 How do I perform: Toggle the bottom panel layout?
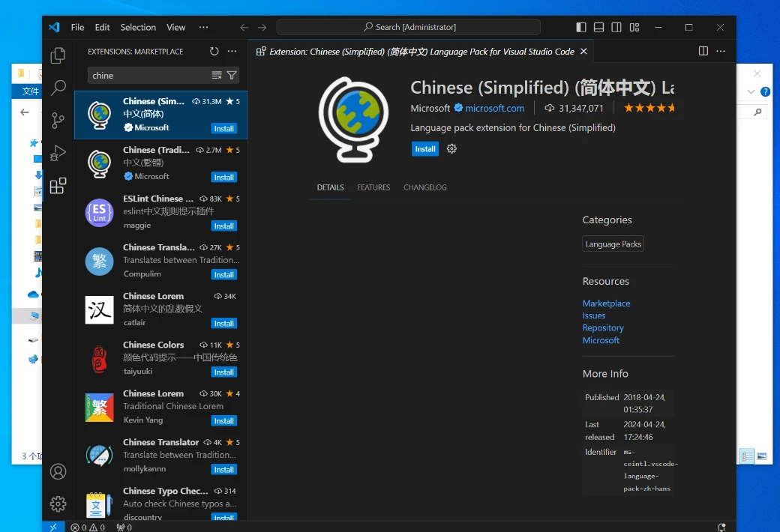pos(599,27)
